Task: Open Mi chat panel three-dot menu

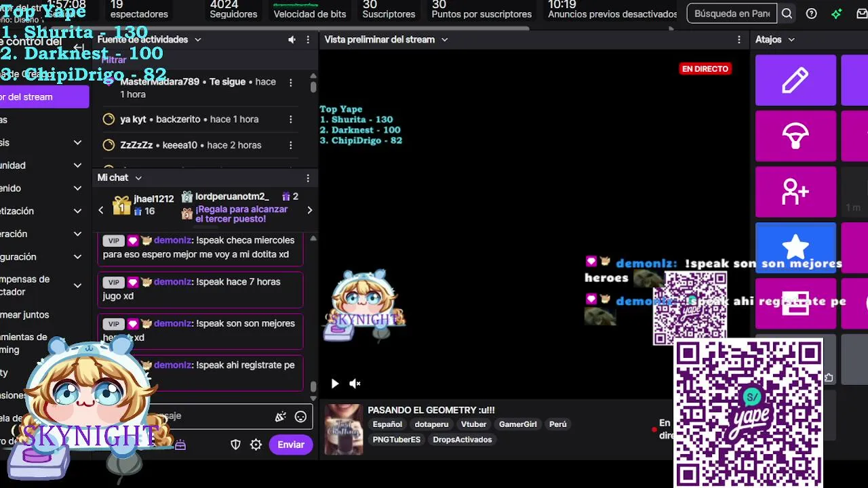Action: (308, 178)
